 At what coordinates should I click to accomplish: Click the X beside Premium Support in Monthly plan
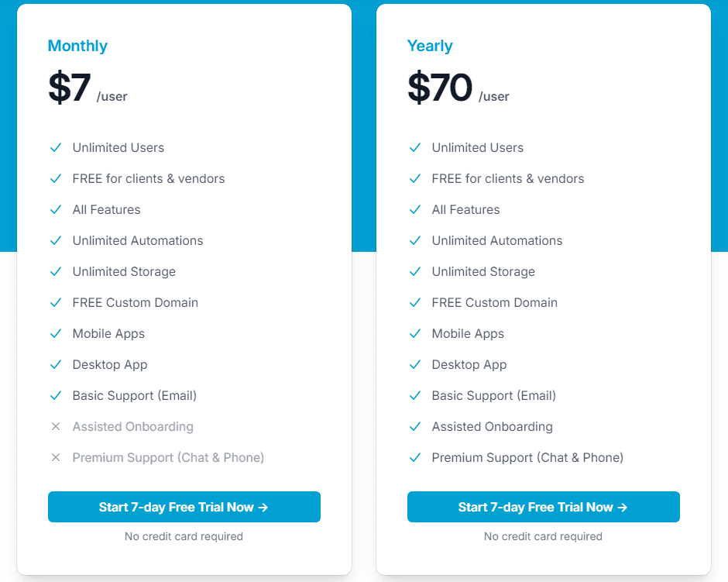click(x=56, y=457)
